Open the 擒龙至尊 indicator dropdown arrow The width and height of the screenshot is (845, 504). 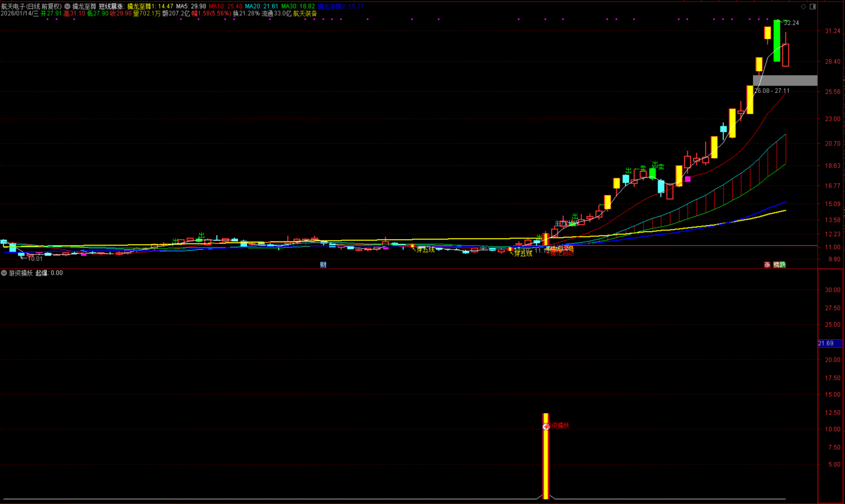[x=67, y=6]
